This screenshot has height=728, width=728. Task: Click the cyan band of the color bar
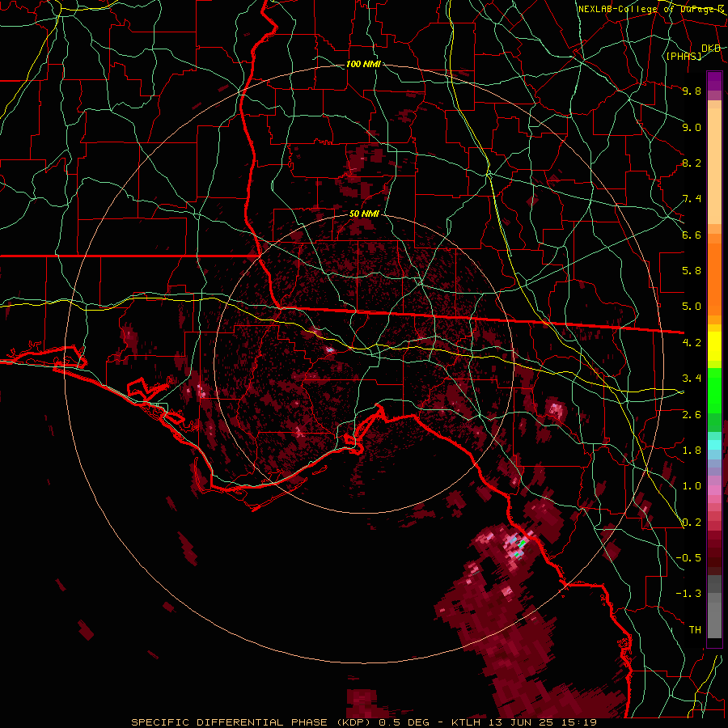[x=714, y=445]
